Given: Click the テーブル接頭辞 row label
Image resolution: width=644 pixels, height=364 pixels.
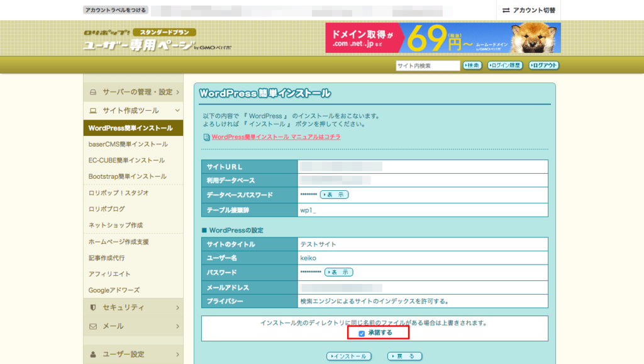Looking at the screenshot, I should coord(228,210).
